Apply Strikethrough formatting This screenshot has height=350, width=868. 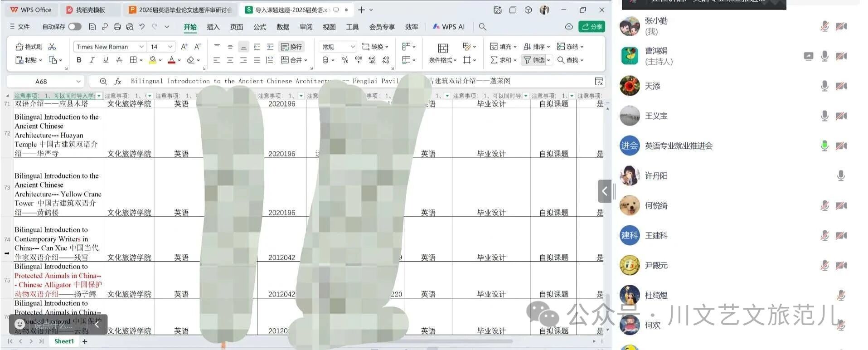(119, 60)
